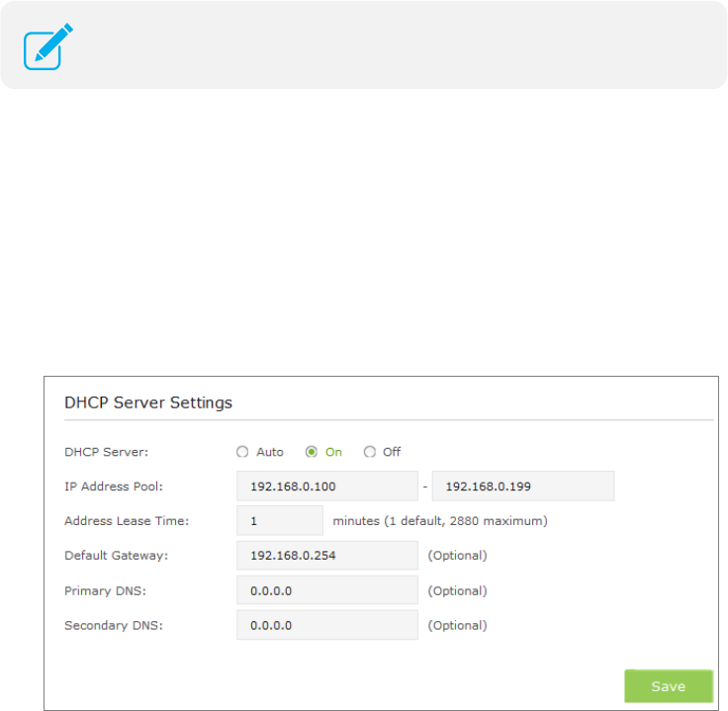Click the Default Gateway label
This screenshot has height=711, width=728.
point(116,556)
